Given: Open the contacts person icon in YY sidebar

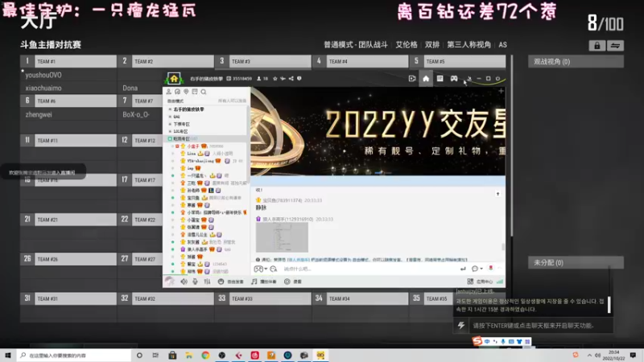Looking at the screenshot, I should coord(169,92).
